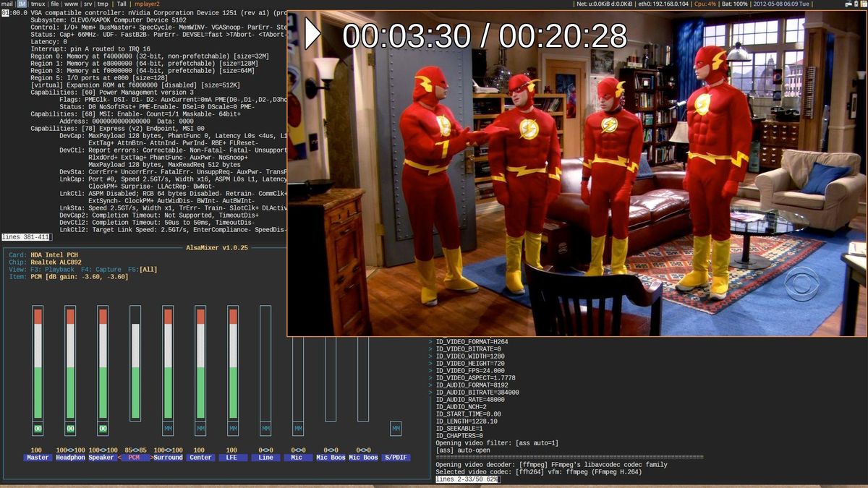Viewport: 868px width, 488px height.
Task: Click the Tall layout indicator in the bar
Action: pyautogui.click(x=122, y=4)
